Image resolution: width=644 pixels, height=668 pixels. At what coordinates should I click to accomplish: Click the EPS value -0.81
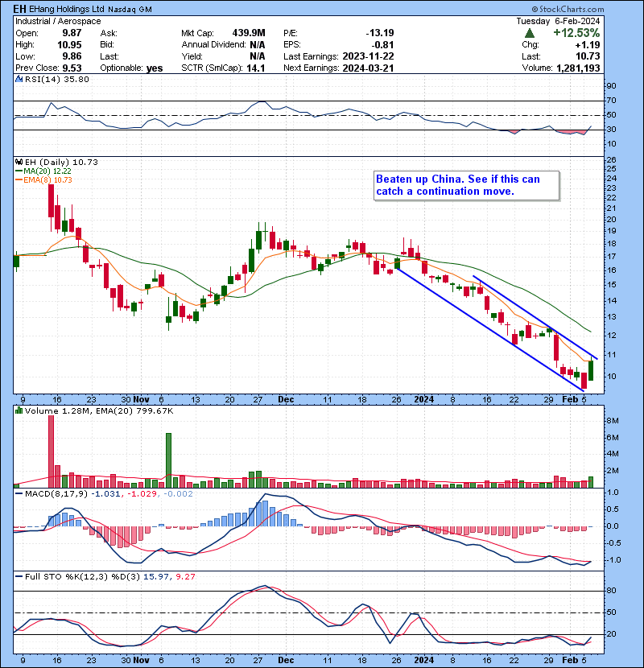coord(382,45)
